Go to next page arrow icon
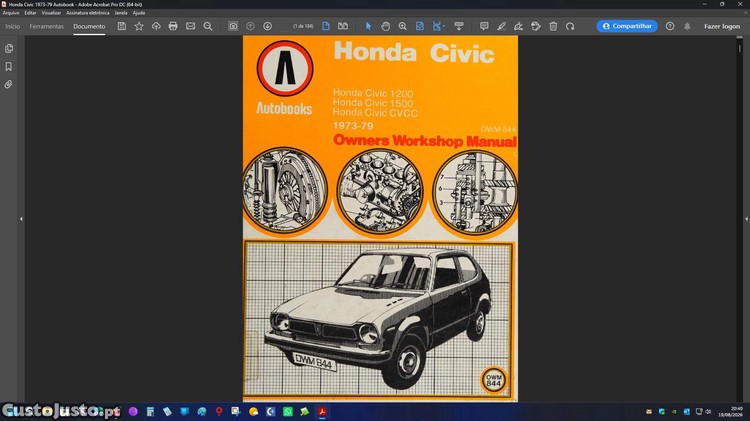750x421 pixels. (x=267, y=26)
